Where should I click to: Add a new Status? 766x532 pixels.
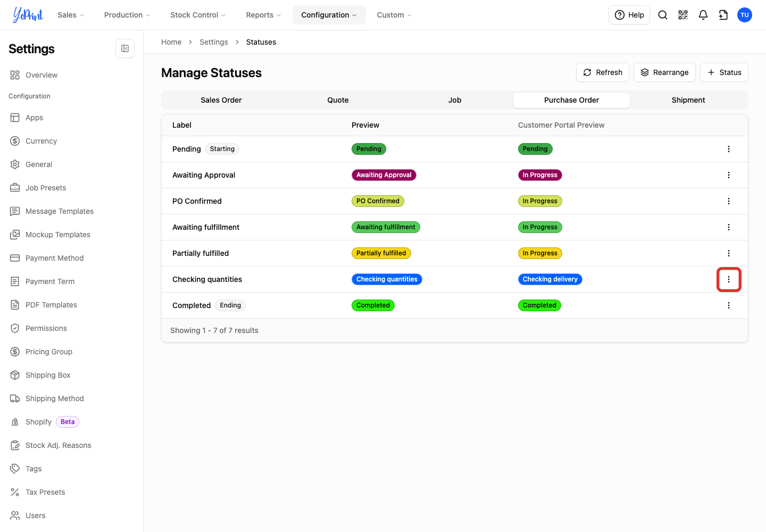pyautogui.click(x=724, y=72)
